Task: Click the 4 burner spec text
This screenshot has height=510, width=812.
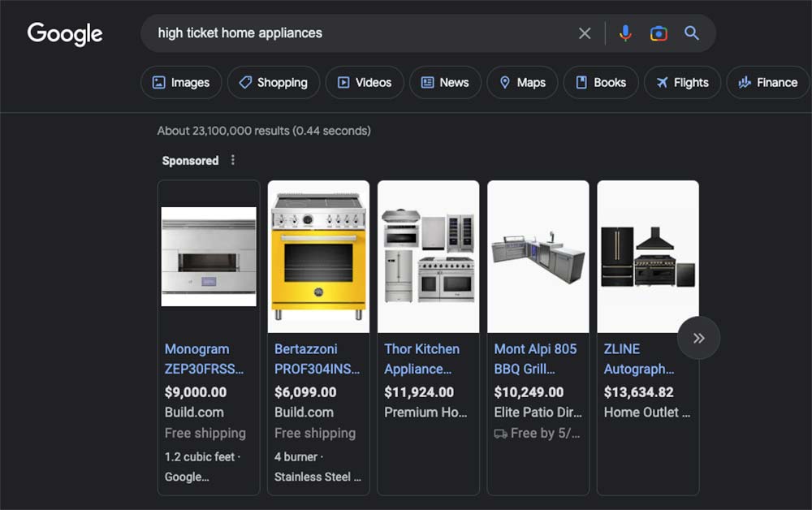Action: tap(296, 456)
